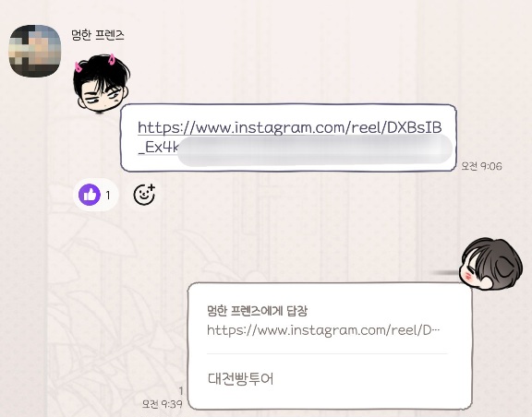Select the 대전빵투어 message text

click(x=240, y=378)
